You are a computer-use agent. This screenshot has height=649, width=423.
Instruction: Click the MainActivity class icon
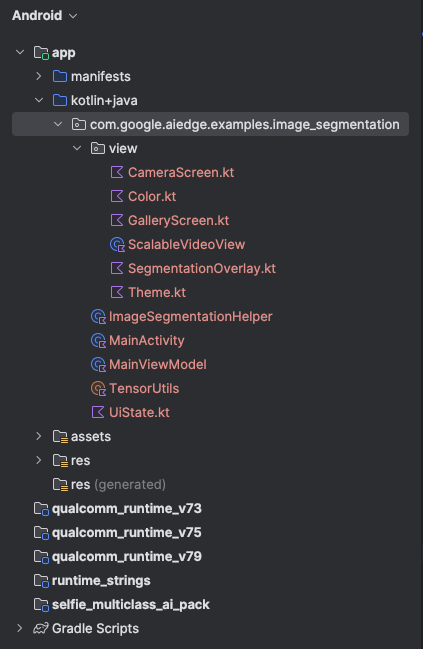pos(98,341)
